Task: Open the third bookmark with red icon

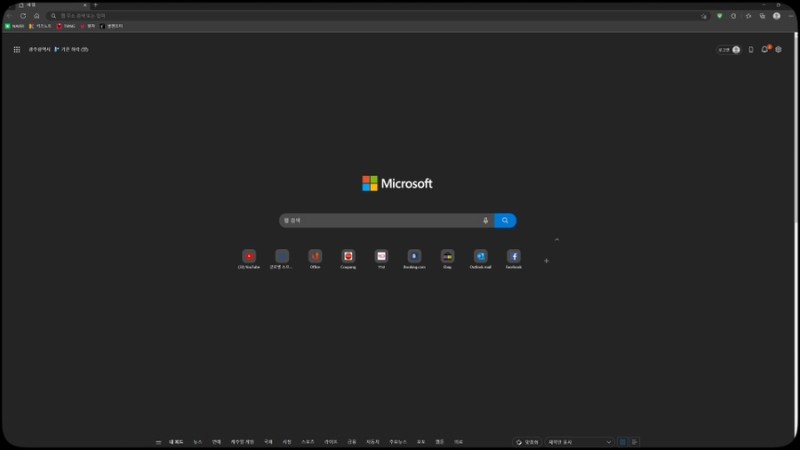Action: [x=66, y=26]
